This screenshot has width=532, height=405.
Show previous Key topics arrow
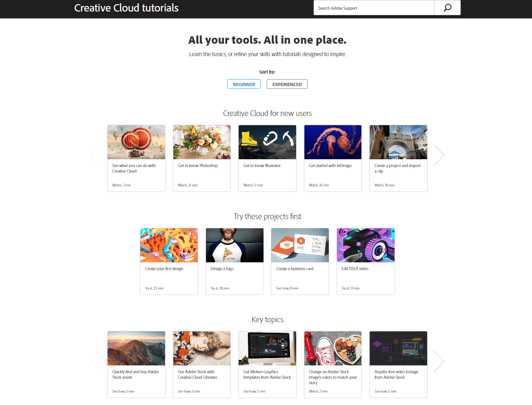[x=96, y=361]
